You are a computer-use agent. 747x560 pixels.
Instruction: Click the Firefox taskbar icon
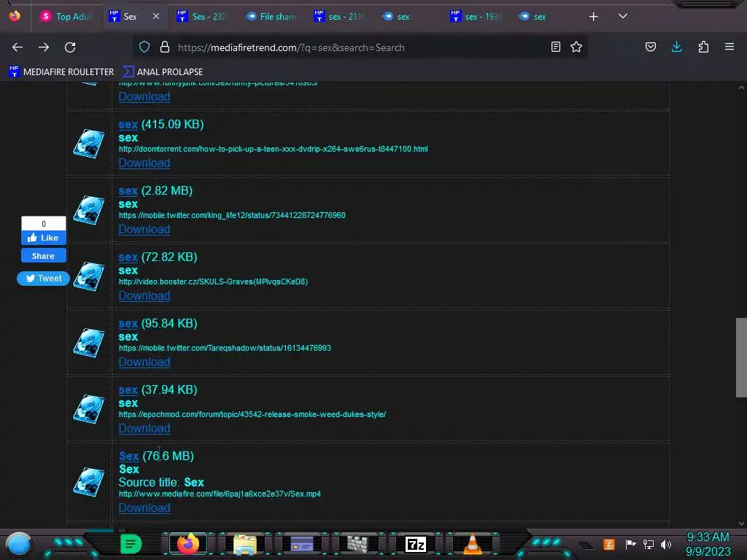187,544
